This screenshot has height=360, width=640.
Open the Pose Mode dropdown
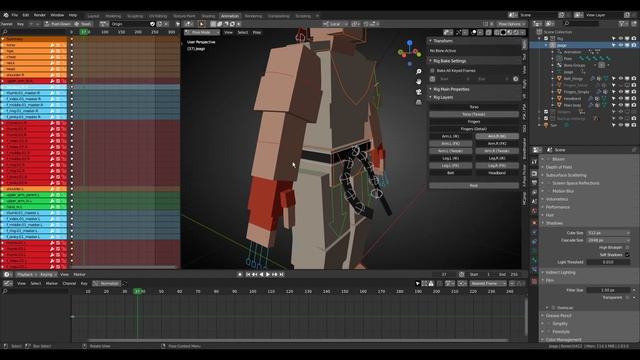click(202, 32)
